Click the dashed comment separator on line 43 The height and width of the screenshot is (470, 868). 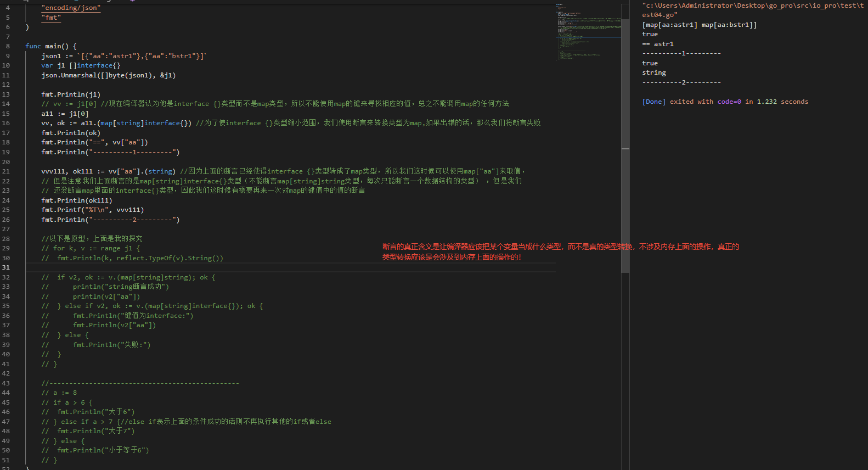tap(140, 383)
